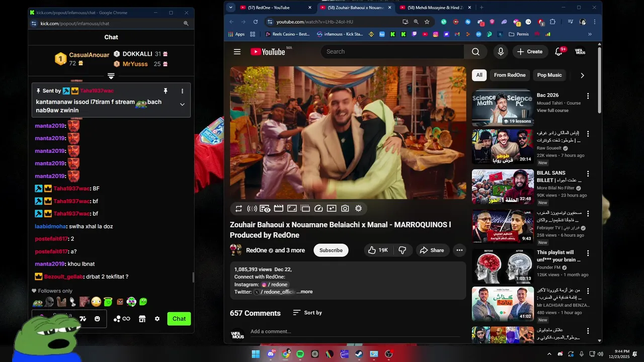
Task: Select the Pop Music filter chip
Action: [x=549, y=75]
